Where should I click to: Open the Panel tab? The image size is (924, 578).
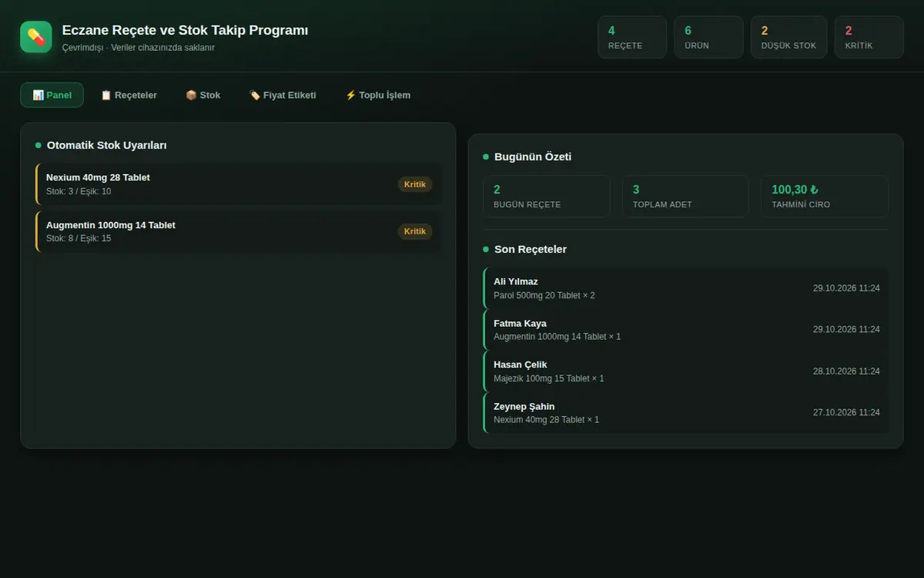tap(52, 95)
